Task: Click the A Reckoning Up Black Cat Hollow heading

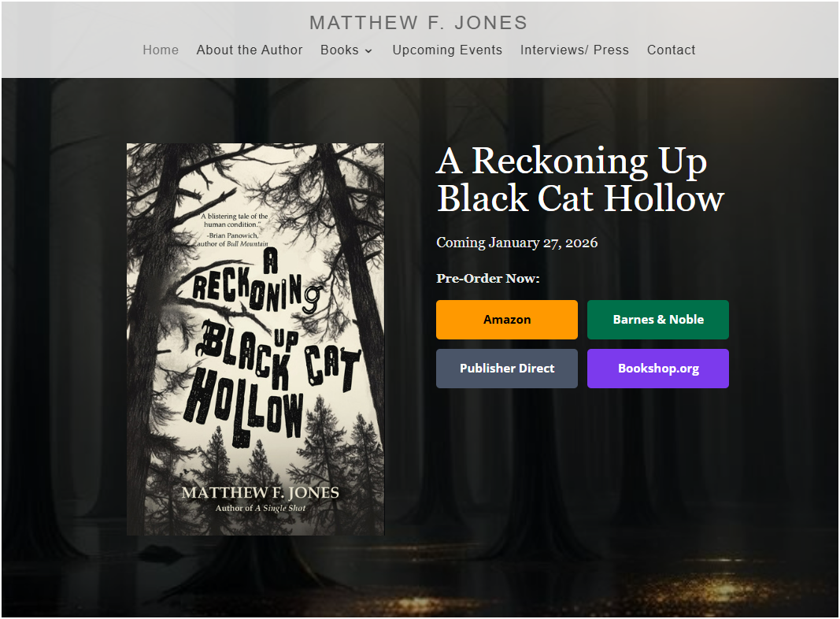Action: pyautogui.click(x=580, y=180)
